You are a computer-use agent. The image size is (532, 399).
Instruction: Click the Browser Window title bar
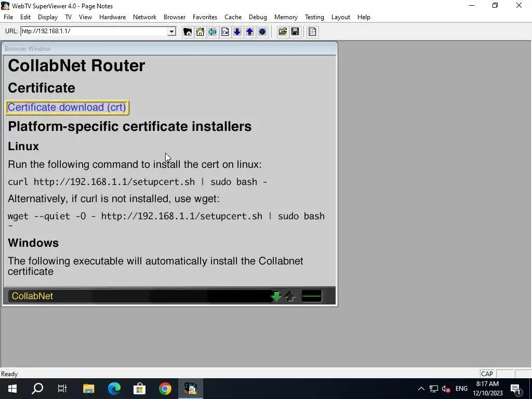coord(170,48)
